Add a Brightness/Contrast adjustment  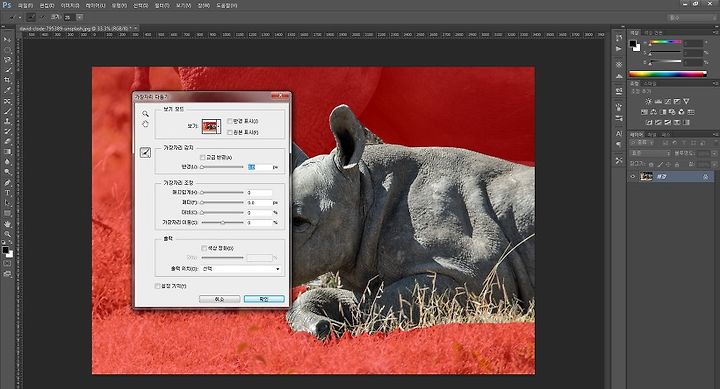click(x=648, y=101)
